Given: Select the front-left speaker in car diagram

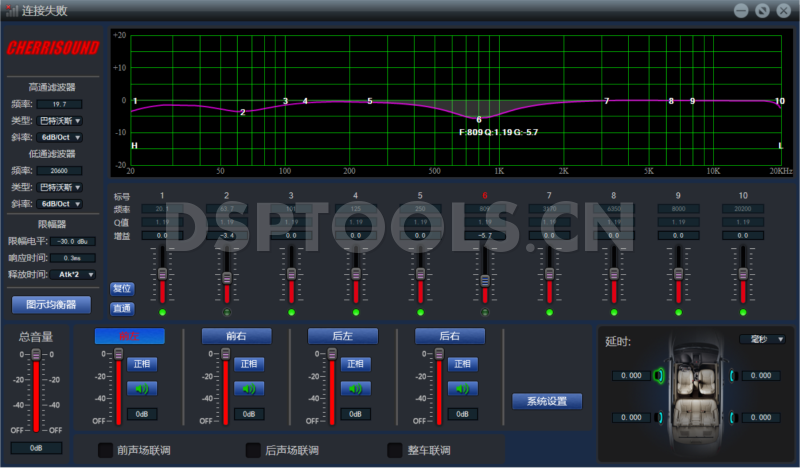Looking at the screenshot, I should [660, 376].
